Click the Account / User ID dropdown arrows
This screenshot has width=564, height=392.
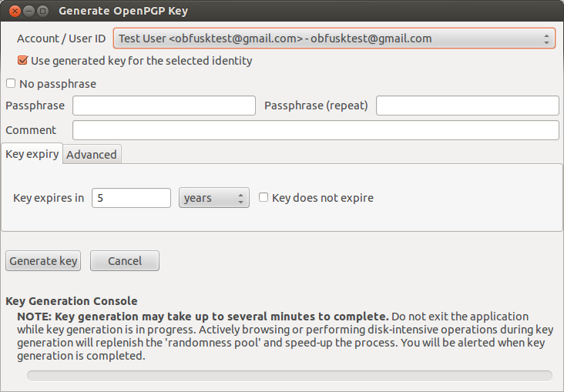point(546,39)
